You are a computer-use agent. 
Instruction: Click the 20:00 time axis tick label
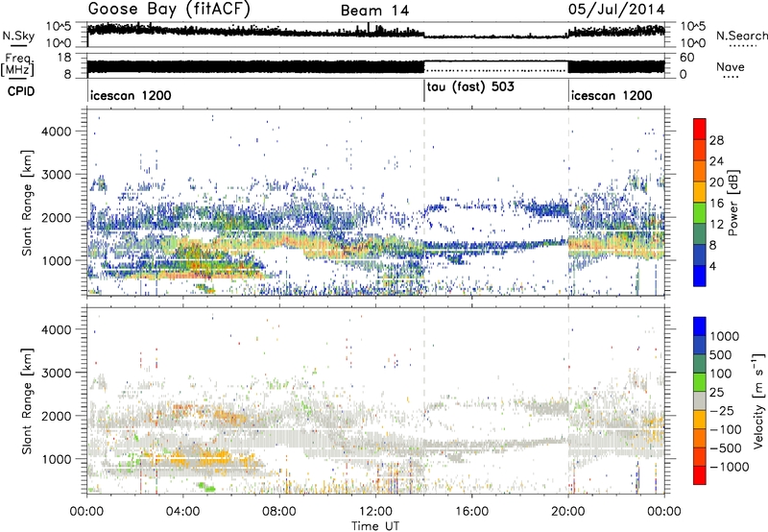click(x=568, y=512)
